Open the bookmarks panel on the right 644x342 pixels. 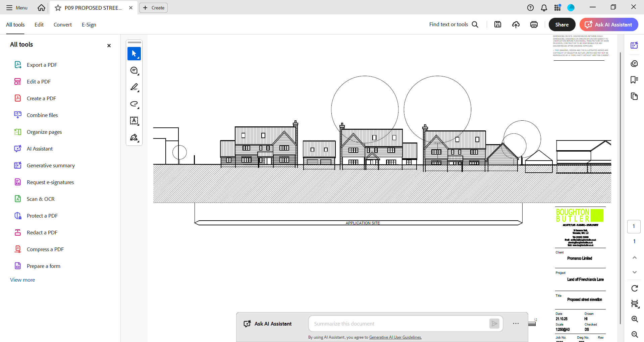[634, 80]
